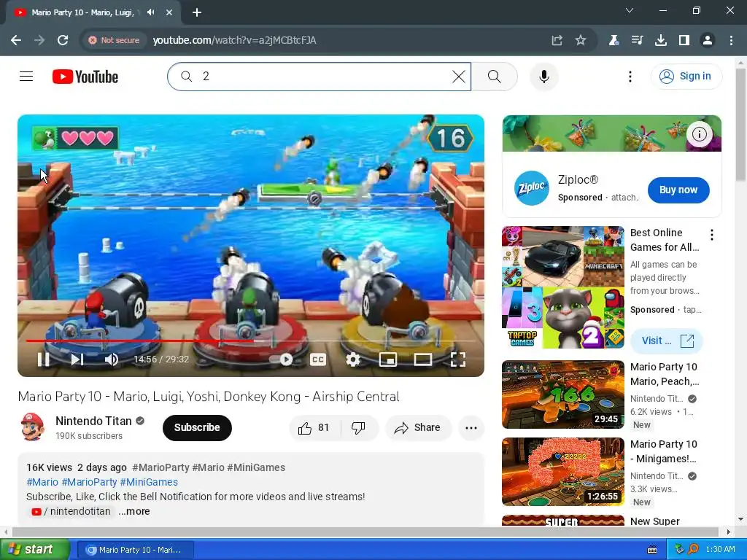Close the Mario Party 10 tab
747x560 pixels.
[x=169, y=12]
